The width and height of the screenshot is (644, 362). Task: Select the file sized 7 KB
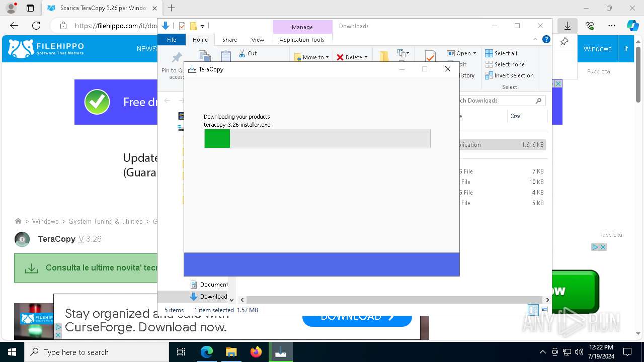(x=503, y=171)
